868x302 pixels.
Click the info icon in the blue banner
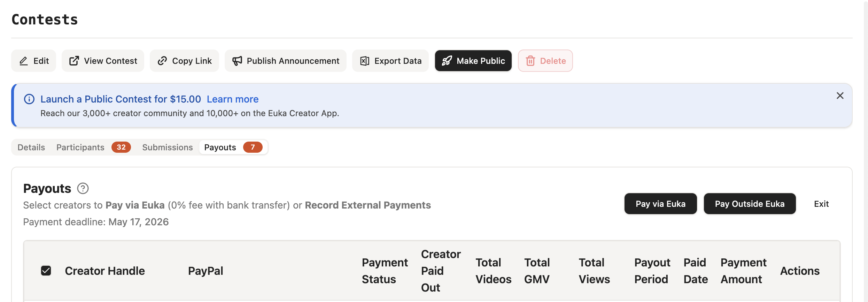click(29, 99)
